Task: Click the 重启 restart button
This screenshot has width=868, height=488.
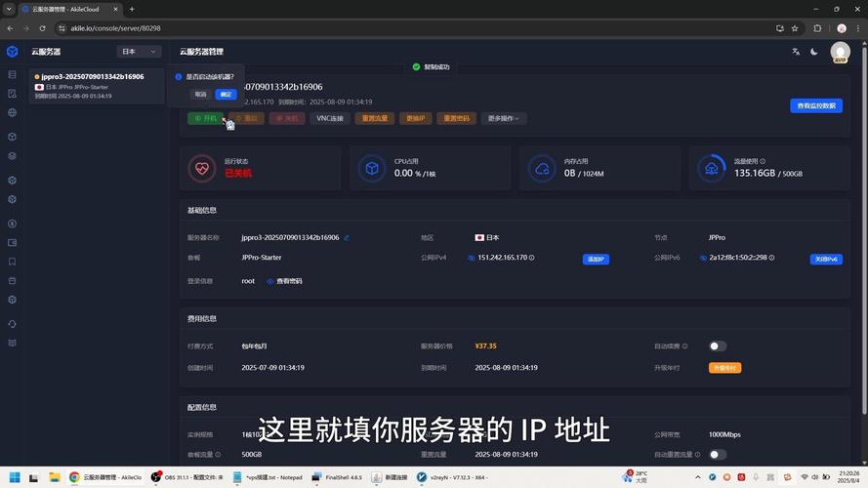Action: (246, 118)
